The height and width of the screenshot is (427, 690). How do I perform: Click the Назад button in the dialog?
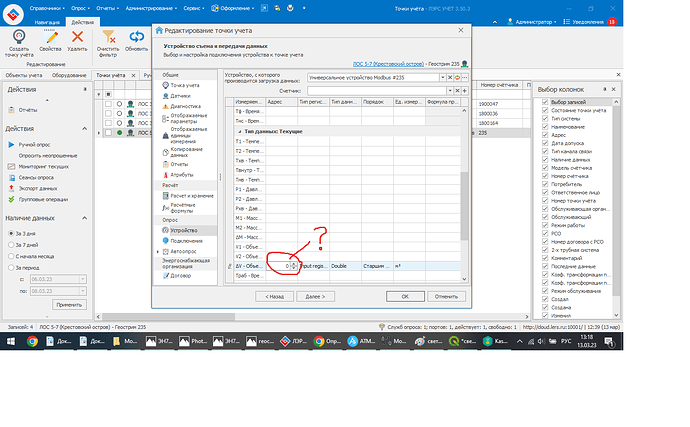coord(275,297)
